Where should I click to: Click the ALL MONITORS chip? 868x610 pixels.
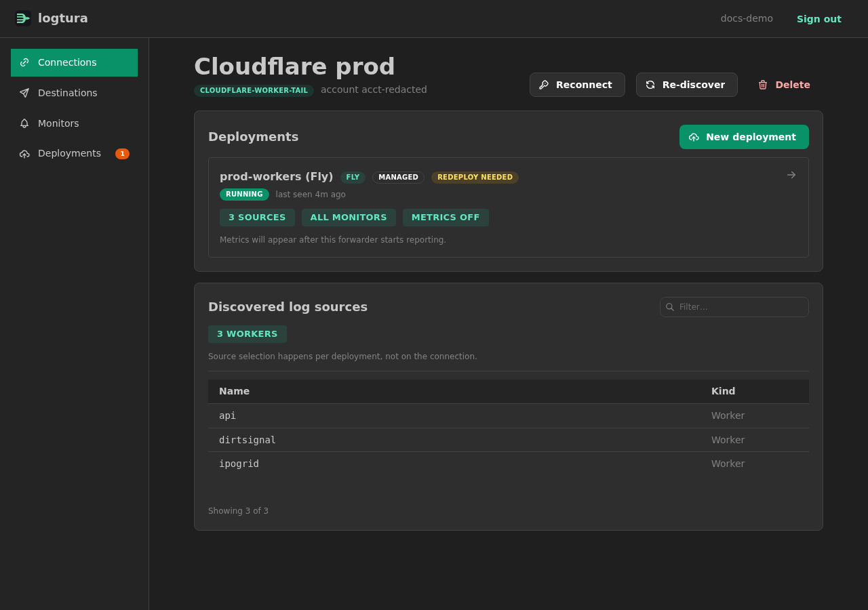point(349,218)
